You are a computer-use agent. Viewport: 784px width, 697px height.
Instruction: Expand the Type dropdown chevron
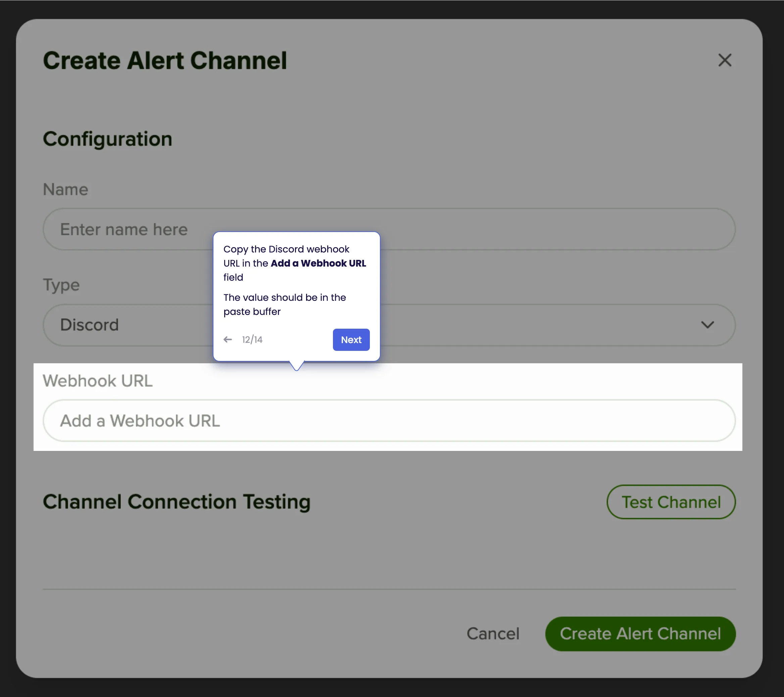707,325
